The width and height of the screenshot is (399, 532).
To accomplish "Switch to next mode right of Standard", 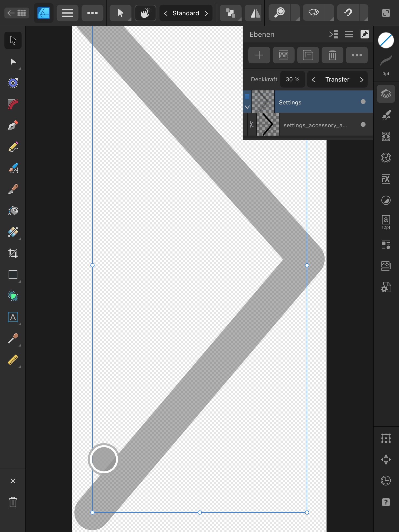I will [x=207, y=13].
